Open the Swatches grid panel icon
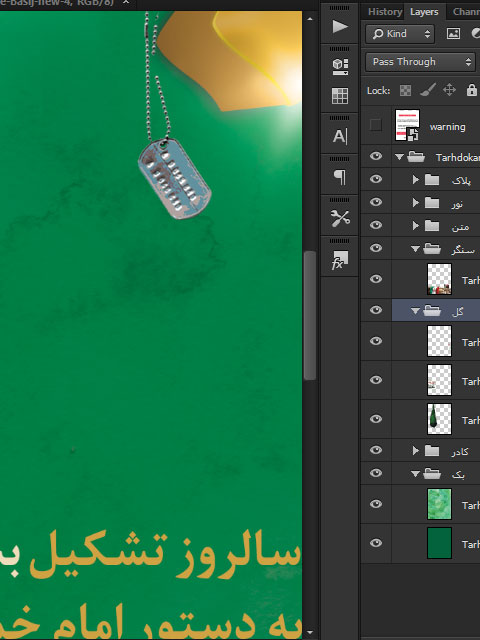 click(340, 96)
